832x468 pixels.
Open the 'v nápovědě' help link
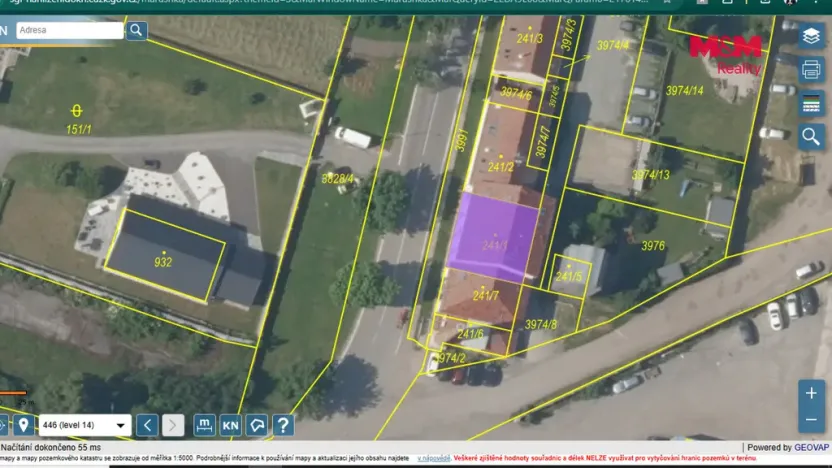(434, 458)
